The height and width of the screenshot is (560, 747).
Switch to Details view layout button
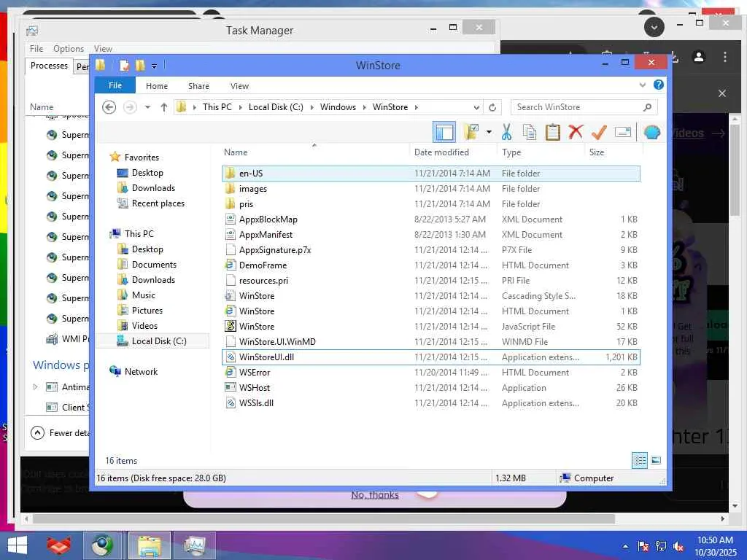(x=639, y=460)
